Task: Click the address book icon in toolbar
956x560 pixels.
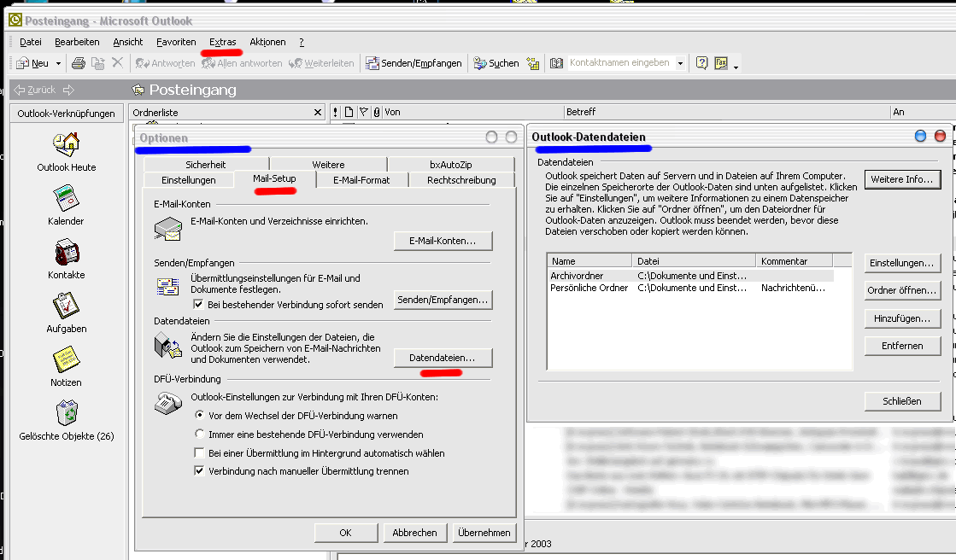Action: click(x=556, y=63)
